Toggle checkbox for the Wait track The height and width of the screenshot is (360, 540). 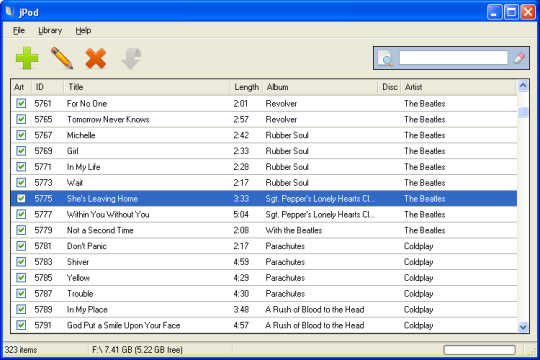tap(21, 183)
